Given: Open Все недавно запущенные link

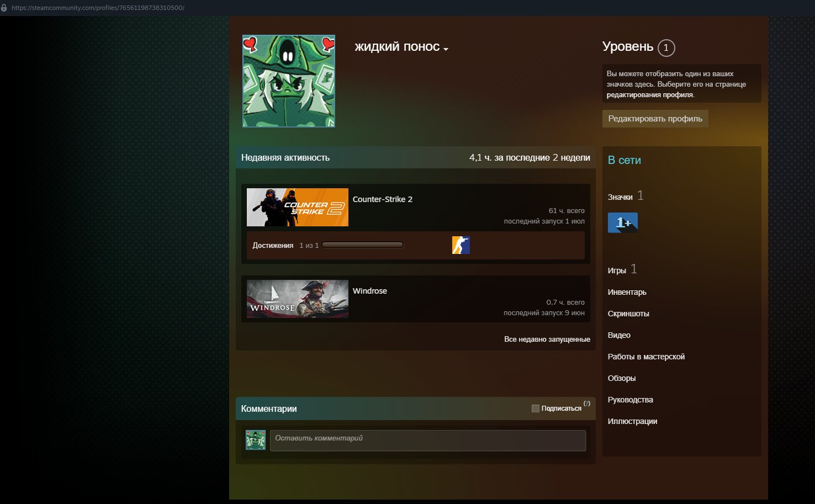Looking at the screenshot, I should tap(547, 339).
